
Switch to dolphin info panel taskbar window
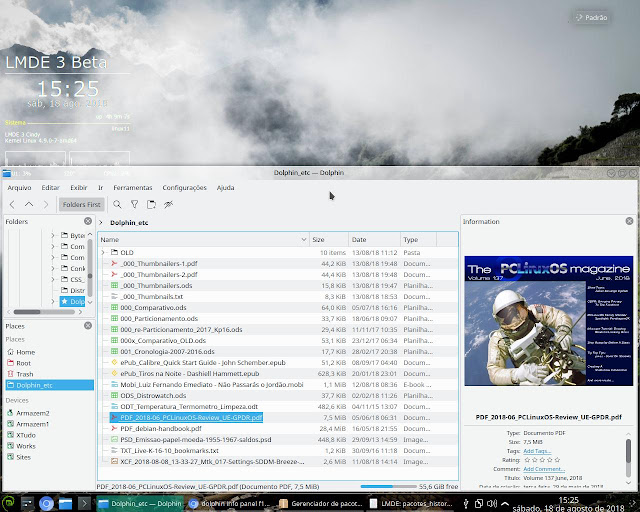coord(231,503)
